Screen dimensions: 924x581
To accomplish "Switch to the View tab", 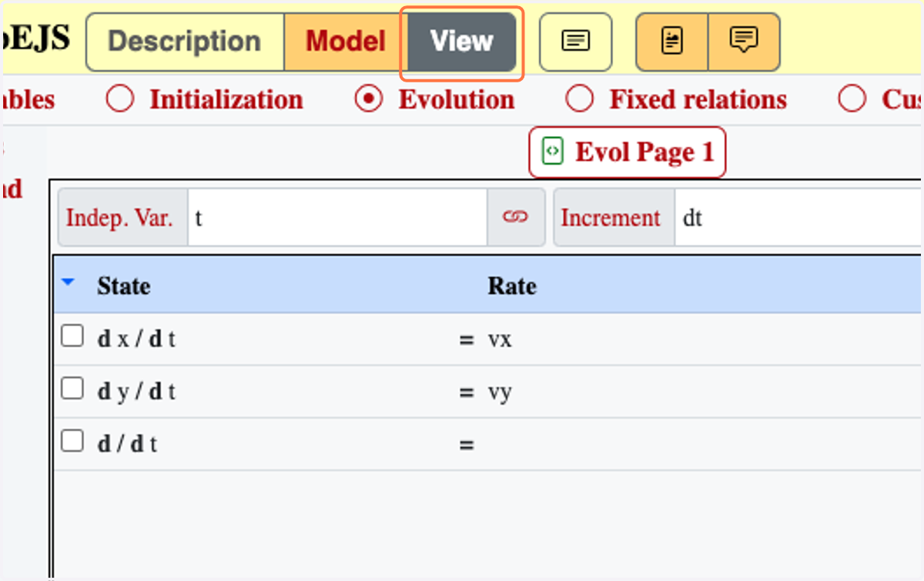I will point(462,42).
